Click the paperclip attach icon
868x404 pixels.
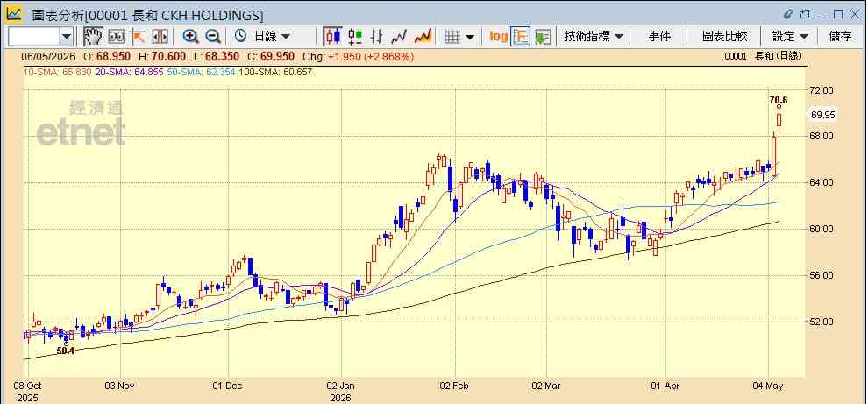click(x=789, y=14)
